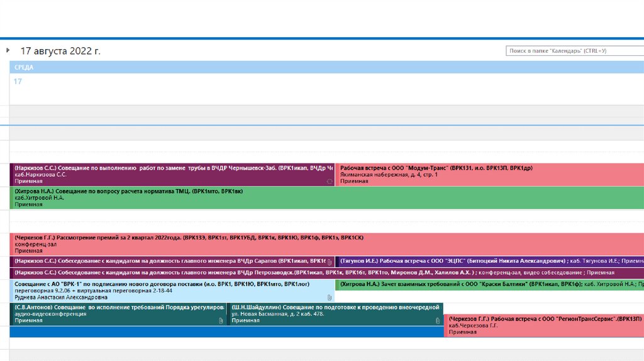The image size is (644, 361).
Task: Click recurrence icon on Чернышевск-Заб. pipe replacement meeting
Action: [329, 181]
